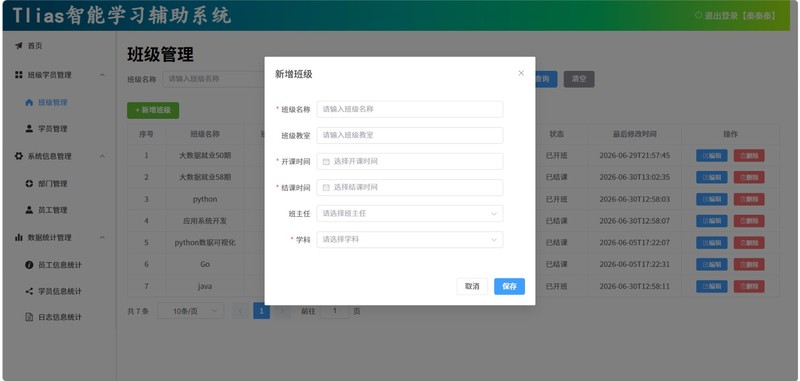Screen dimensions: 800x381
Task: Focus the 班级名称 search input behind dialog
Action: point(213,79)
